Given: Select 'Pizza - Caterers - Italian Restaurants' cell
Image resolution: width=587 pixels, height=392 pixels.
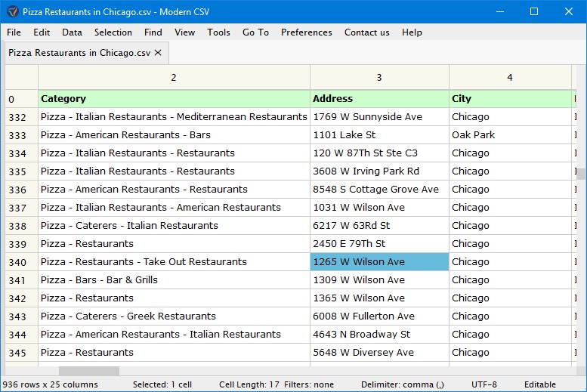Looking at the screenshot, I should coord(174,226).
